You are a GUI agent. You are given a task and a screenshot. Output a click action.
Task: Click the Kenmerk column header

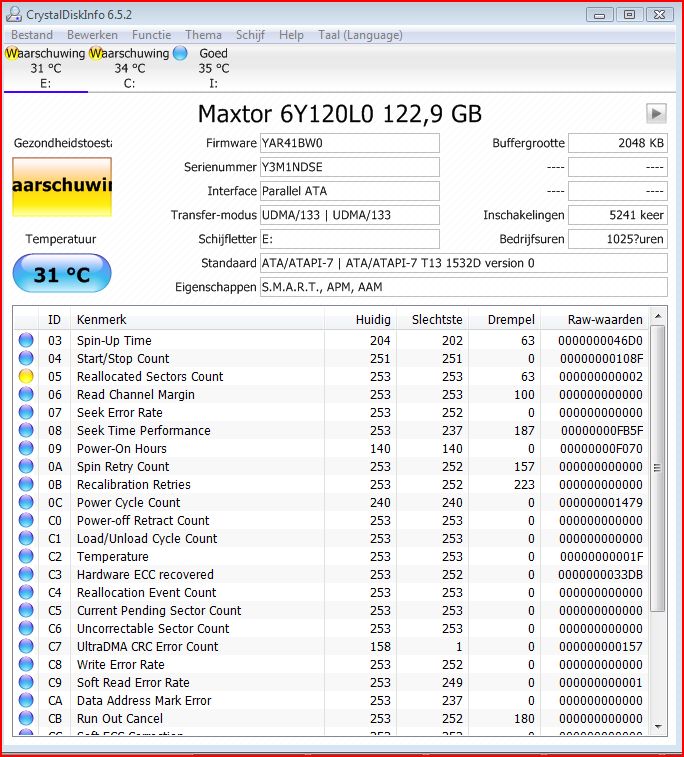click(x=197, y=320)
